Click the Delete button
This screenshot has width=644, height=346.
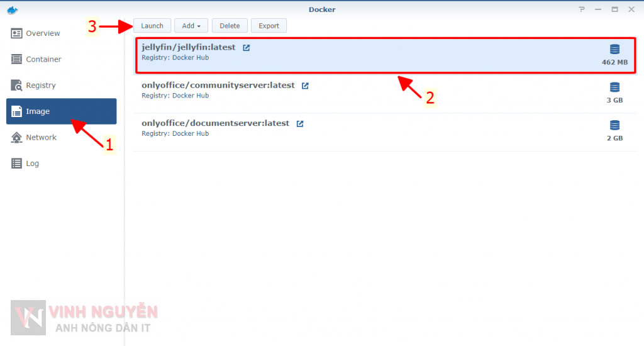[x=230, y=26]
